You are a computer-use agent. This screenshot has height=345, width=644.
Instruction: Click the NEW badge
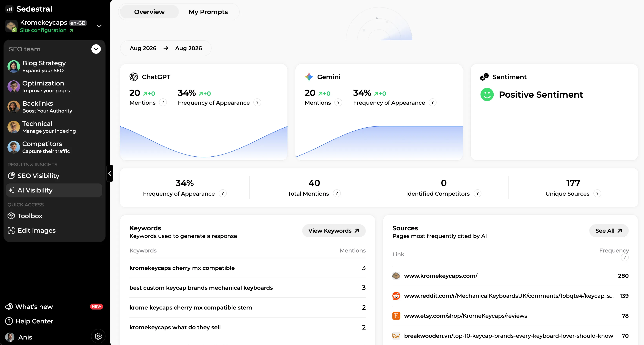pos(96,307)
